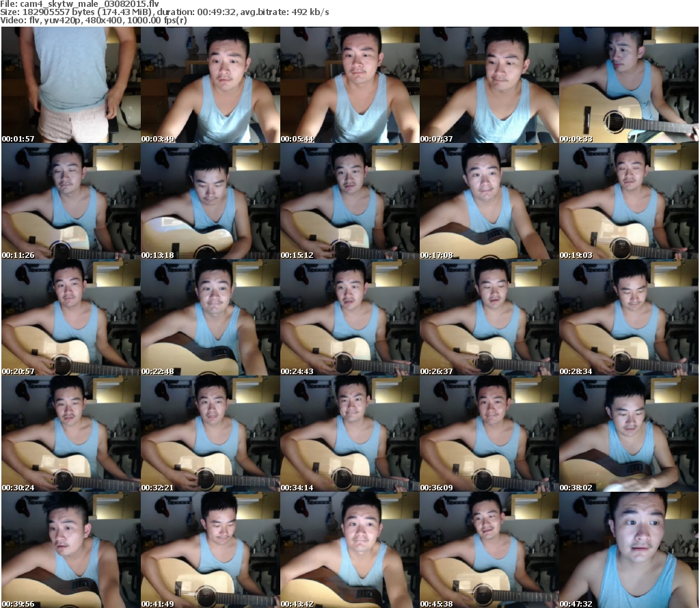Select the thumbnail stamped 00:26:37

click(x=489, y=317)
